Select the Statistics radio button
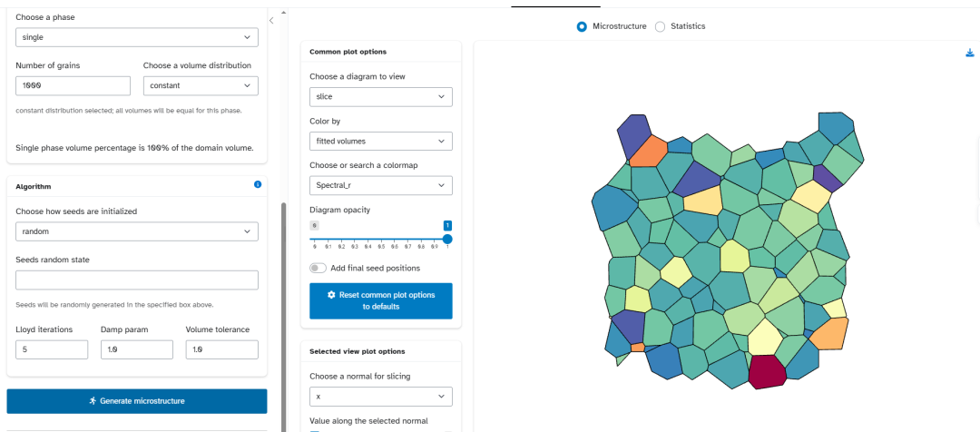 tap(660, 26)
